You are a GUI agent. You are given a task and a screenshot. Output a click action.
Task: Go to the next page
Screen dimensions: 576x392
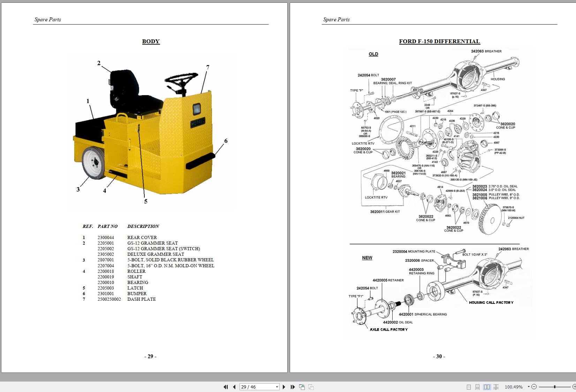(x=284, y=387)
